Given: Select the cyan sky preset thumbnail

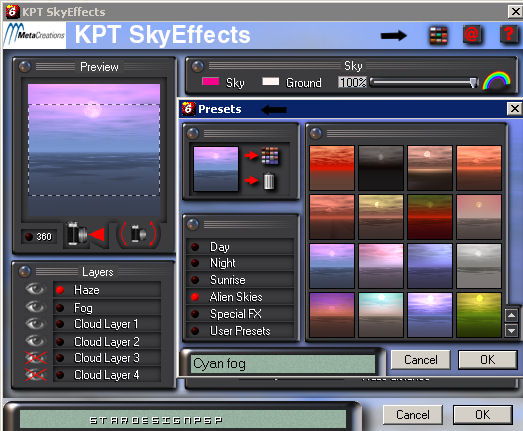Looking at the screenshot, I should point(381,315).
